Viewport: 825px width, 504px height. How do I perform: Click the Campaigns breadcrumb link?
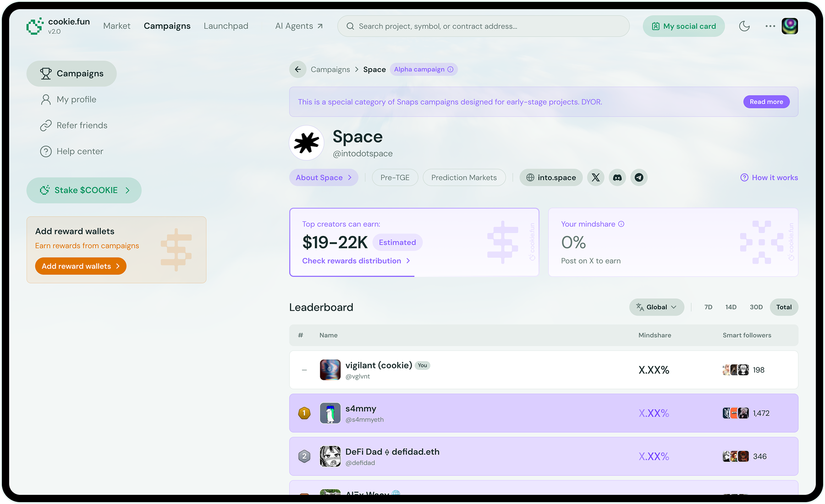pyautogui.click(x=330, y=70)
